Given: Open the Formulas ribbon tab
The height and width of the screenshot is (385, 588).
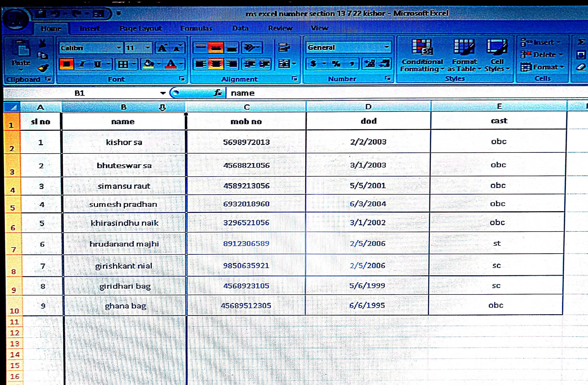Looking at the screenshot, I should point(196,28).
